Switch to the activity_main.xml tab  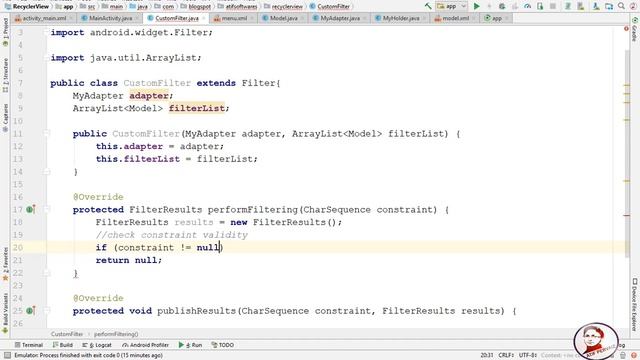pos(43,18)
